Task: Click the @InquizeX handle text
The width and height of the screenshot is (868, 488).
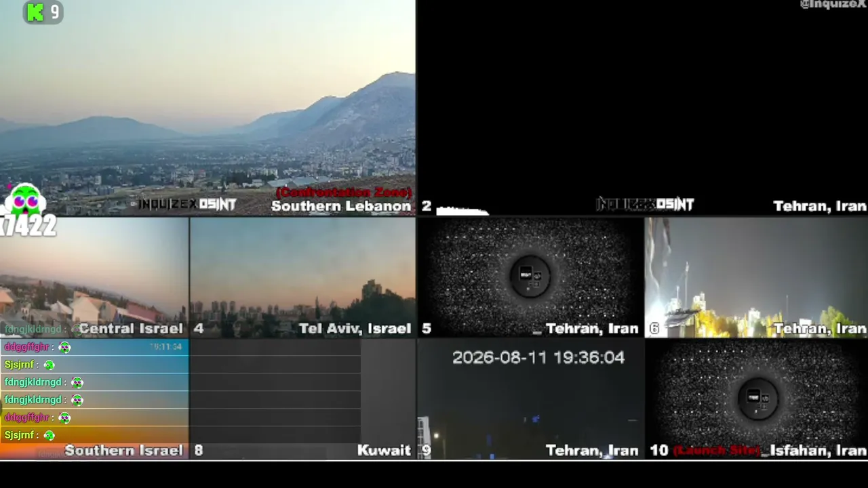Action: pos(833,5)
